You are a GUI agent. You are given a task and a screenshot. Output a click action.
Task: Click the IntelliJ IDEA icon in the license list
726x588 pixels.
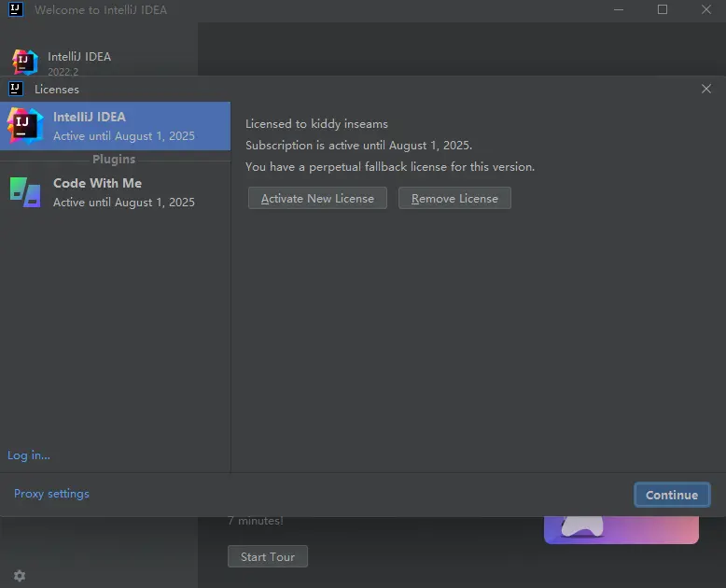tap(24, 126)
